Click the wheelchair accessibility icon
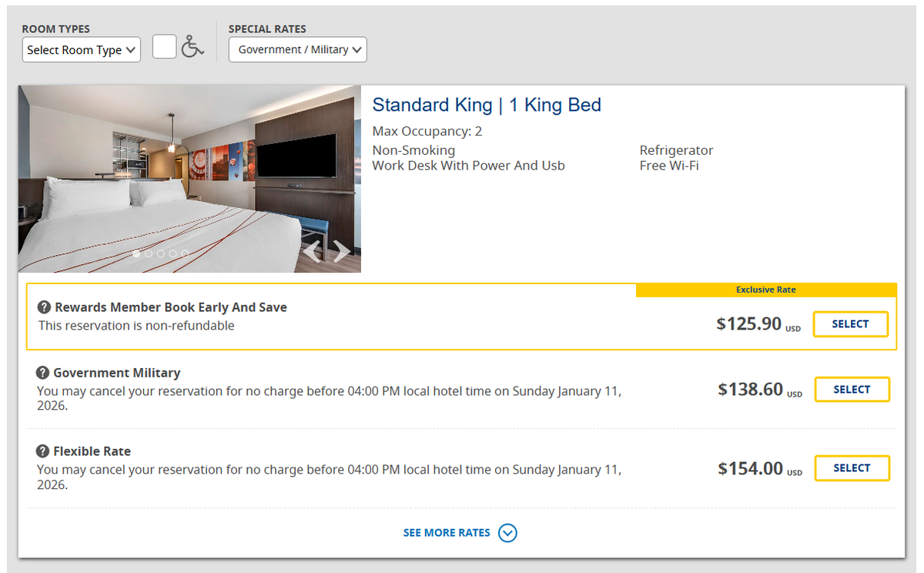The image size is (924, 573). coord(192,47)
